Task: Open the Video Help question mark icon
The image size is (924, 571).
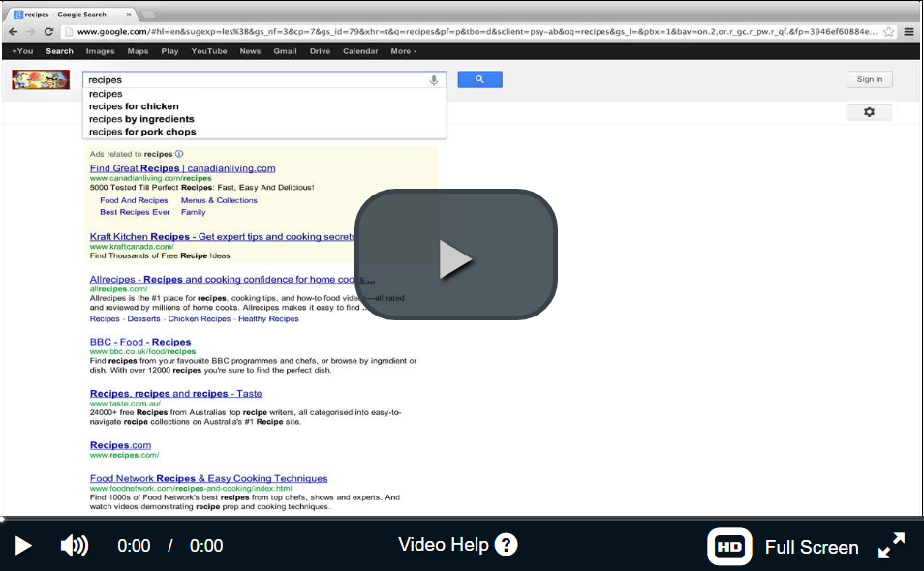Action: pos(506,545)
